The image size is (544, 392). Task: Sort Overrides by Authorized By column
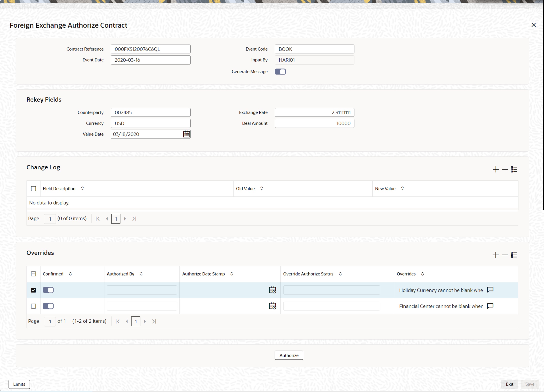(141, 274)
